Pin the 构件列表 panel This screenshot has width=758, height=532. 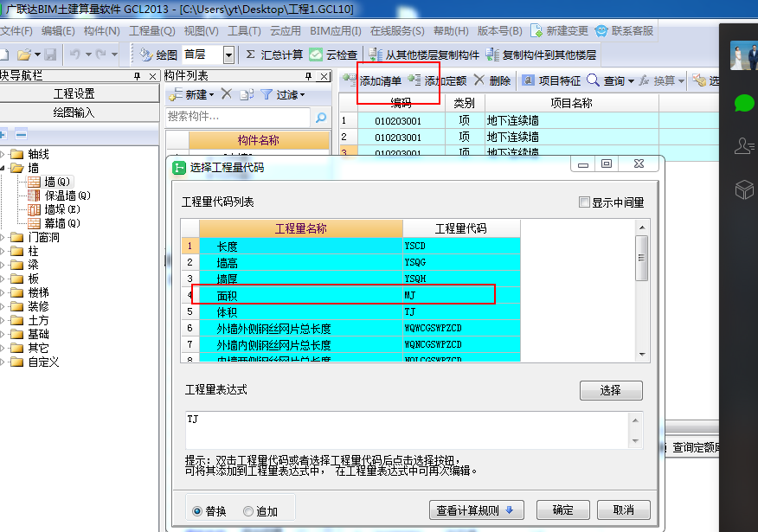308,76
